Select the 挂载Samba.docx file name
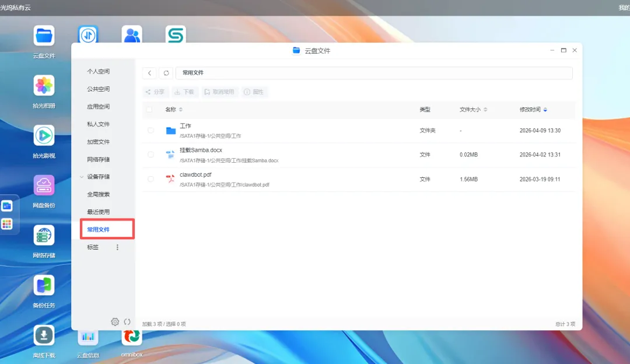This screenshot has width=630, height=364. (x=201, y=150)
